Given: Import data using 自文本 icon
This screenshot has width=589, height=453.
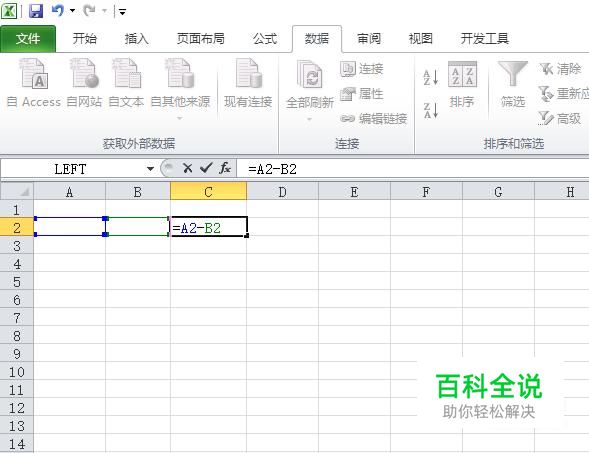Looking at the screenshot, I should pos(126,83).
